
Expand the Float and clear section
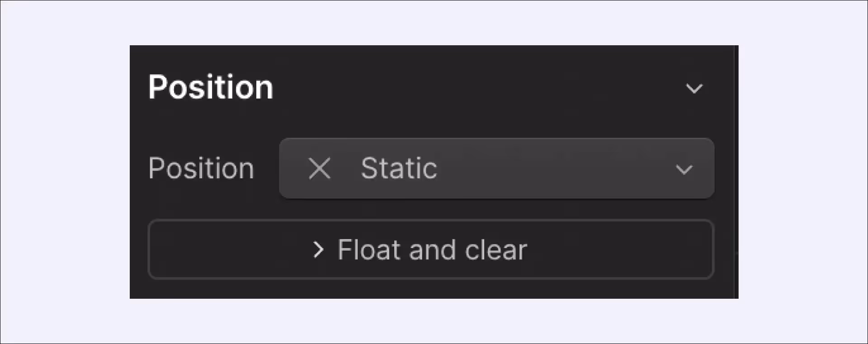coord(431,249)
